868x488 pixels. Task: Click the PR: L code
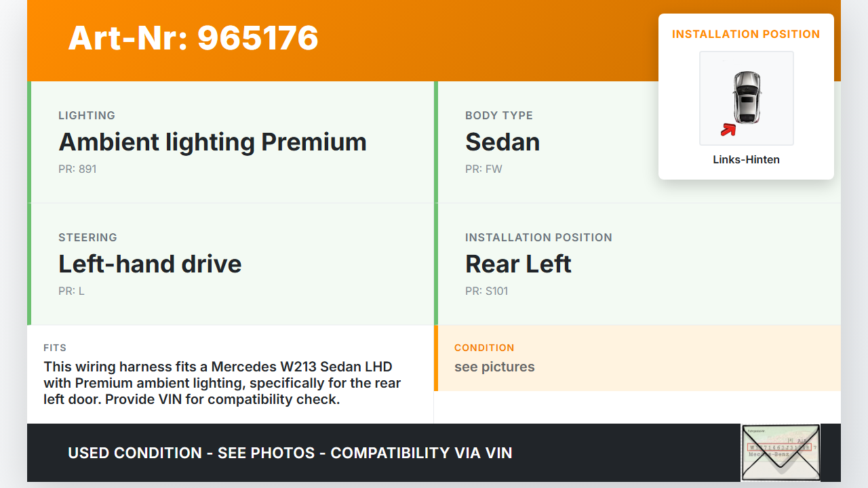point(71,291)
